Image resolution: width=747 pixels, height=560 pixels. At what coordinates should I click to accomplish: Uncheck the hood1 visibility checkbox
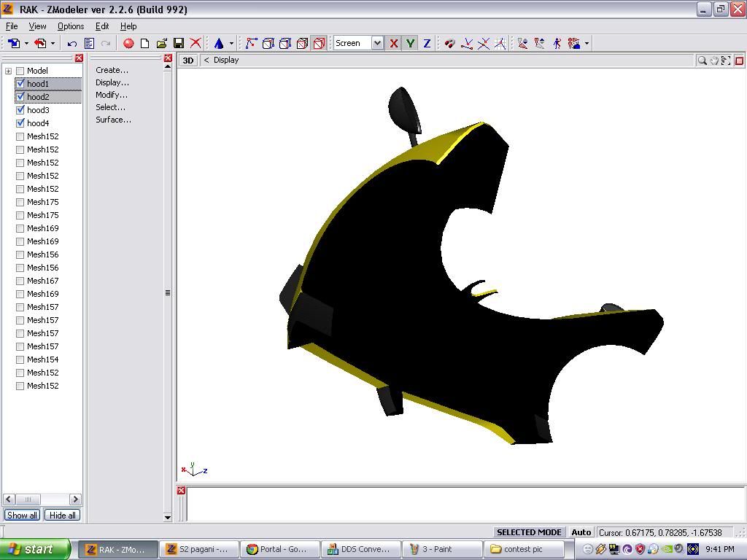click(x=20, y=84)
